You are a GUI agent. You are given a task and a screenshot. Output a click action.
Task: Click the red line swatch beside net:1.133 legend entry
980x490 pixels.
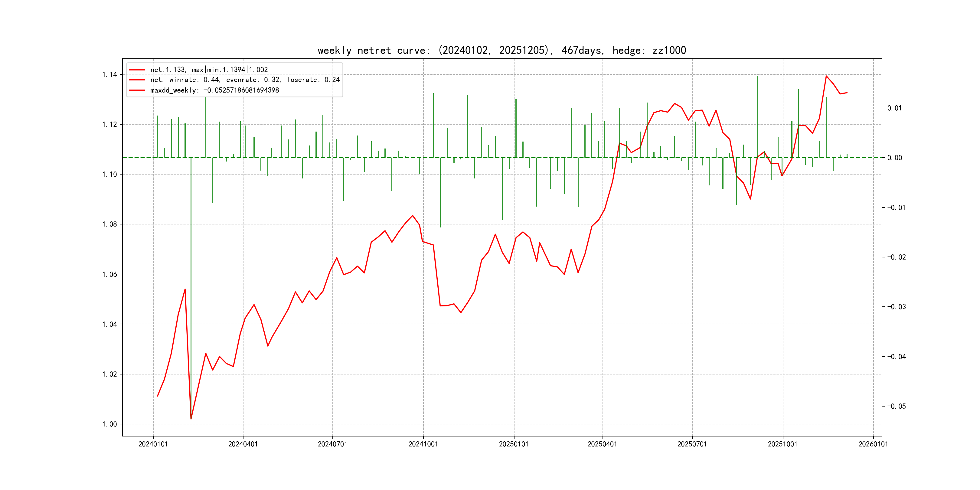pyautogui.click(x=137, y=70)
